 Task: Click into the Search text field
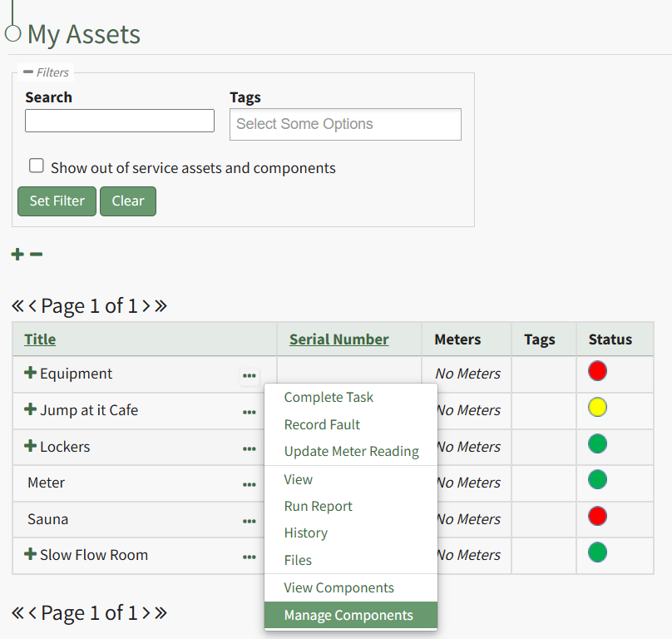point(120,121)
